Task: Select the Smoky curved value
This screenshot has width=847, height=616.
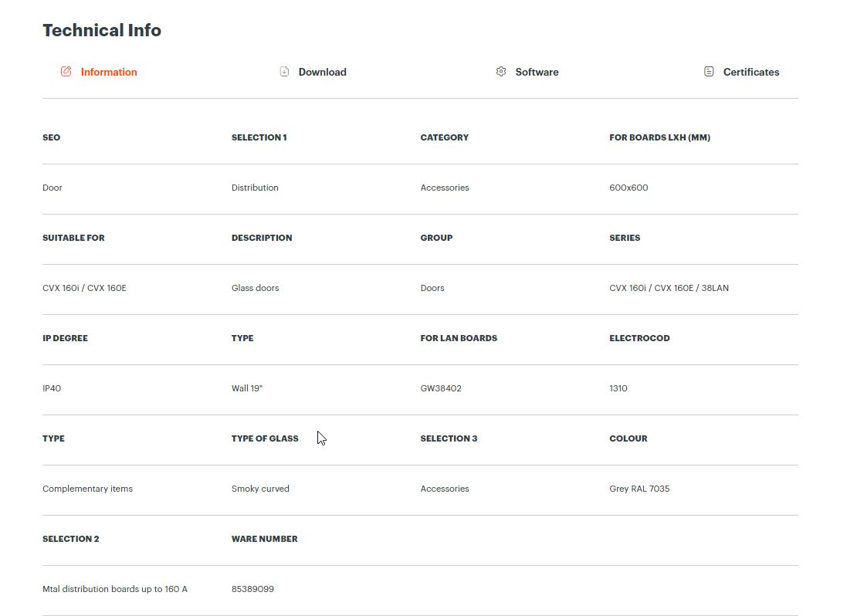Action: click(260, 489)
